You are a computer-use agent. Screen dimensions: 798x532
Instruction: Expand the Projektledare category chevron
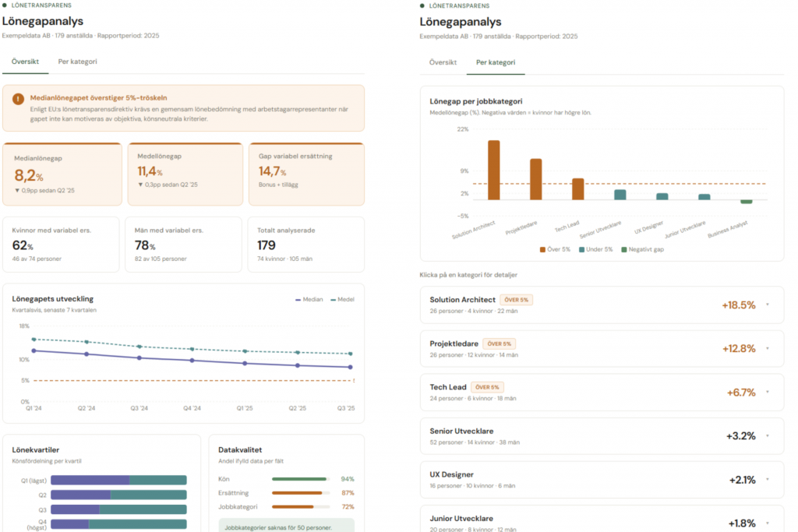point(767,348)
